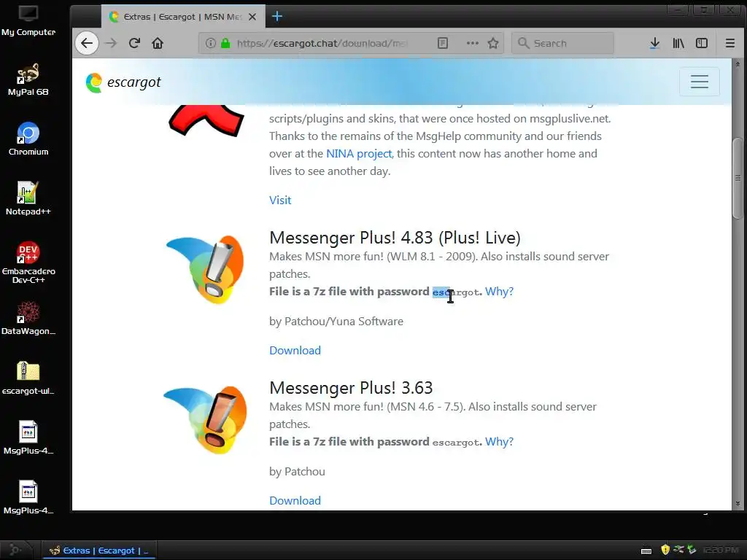Viewport: 747px width, 560px height.
Task: Click the yellow shield tray icon
Action: click(x=665, y=550)
